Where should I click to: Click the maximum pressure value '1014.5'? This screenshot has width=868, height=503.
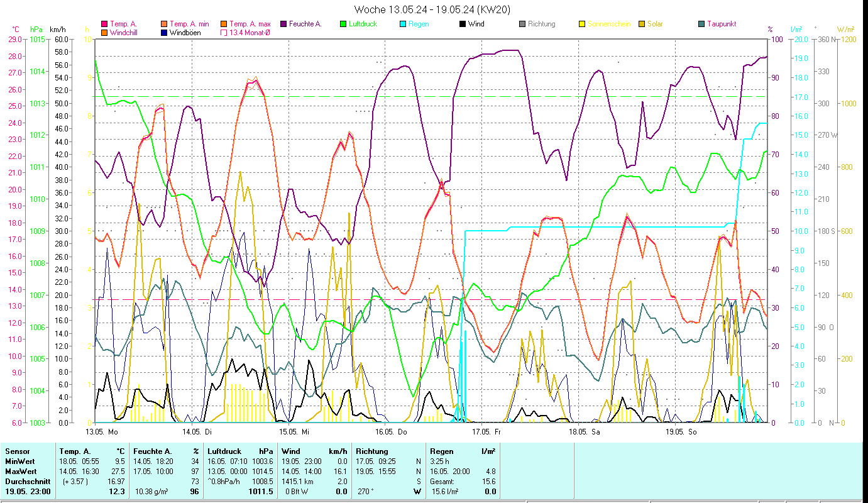click(263, 472)
